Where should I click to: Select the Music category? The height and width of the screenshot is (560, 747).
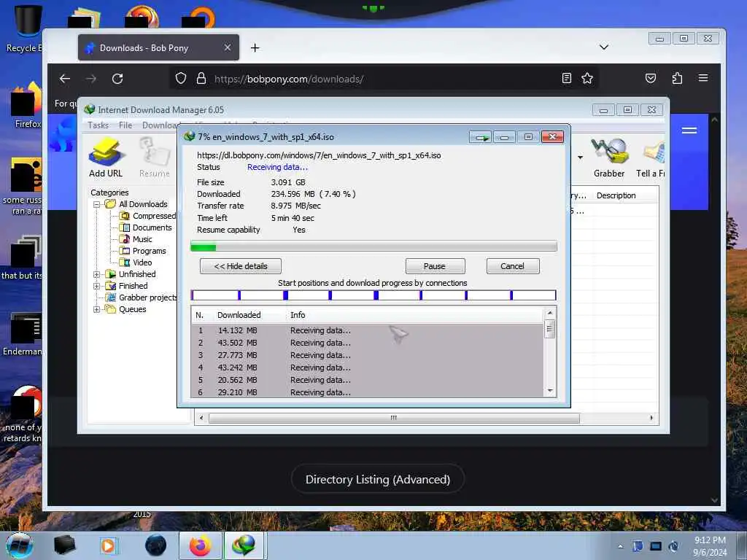click(136, 239)
